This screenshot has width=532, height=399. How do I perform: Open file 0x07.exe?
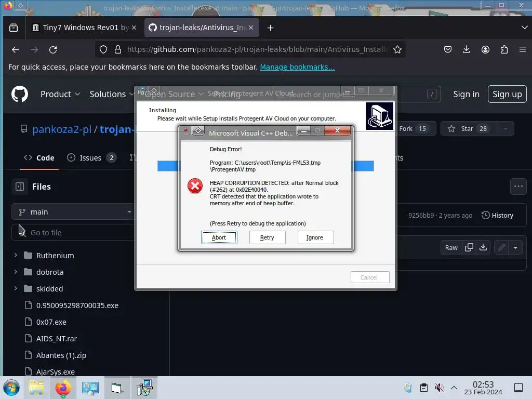coord(51,322)
